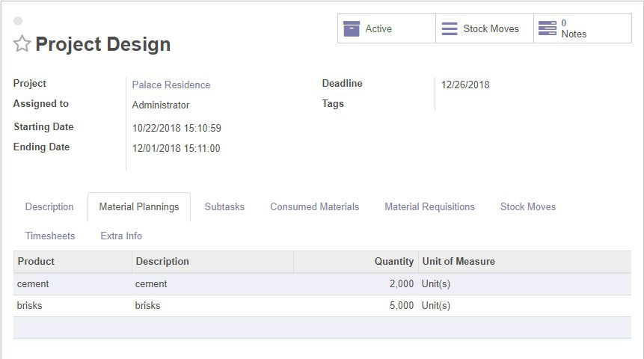Open the Stock Moves tab
The height and width of the screenshot is (359, 644).
(528, 206)
